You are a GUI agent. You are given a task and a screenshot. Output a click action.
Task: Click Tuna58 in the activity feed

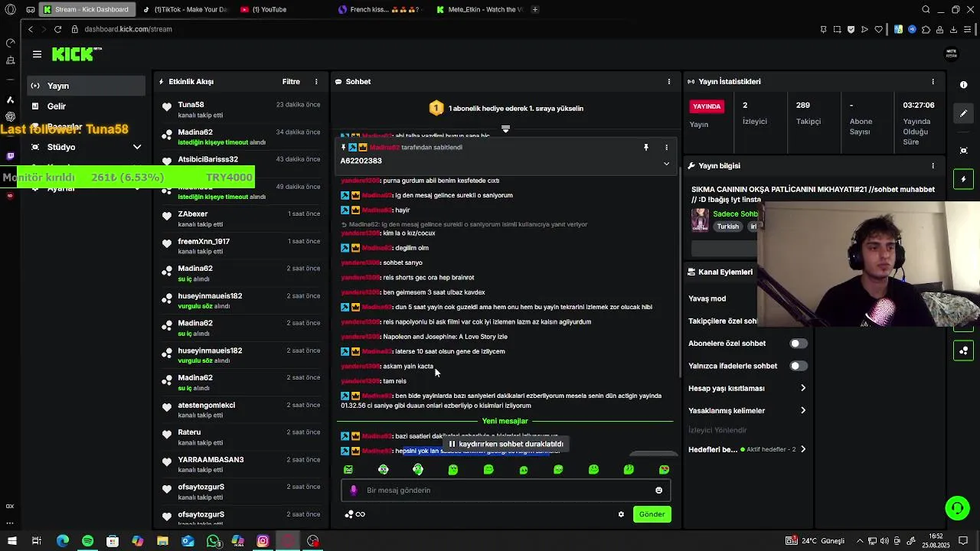click(191, 105)
